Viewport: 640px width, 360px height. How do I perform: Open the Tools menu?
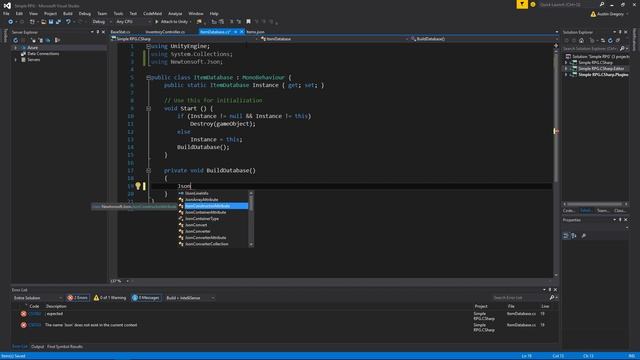[x=118, y=13]
